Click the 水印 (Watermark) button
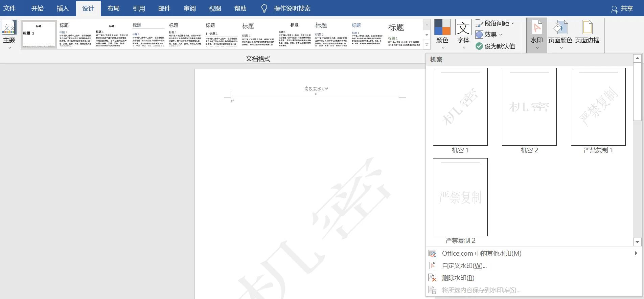This screenshot has height=299, width=644. 536,35
